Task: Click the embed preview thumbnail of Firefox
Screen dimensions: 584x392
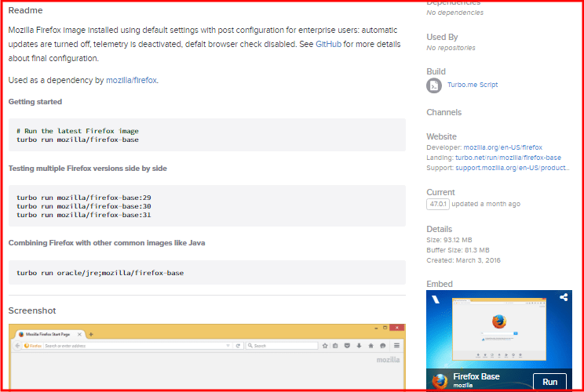Action: 499,328
